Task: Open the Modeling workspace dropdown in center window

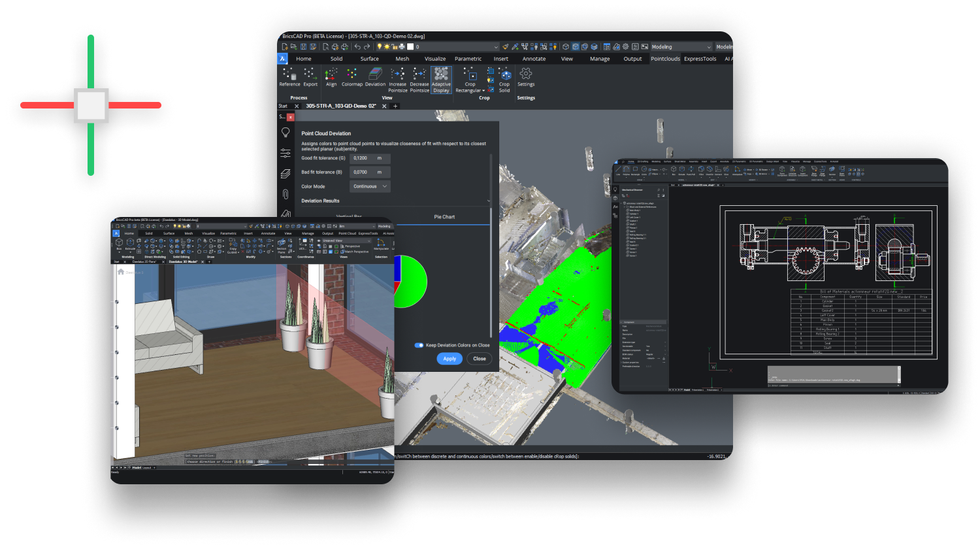Action: coord(681,47)
